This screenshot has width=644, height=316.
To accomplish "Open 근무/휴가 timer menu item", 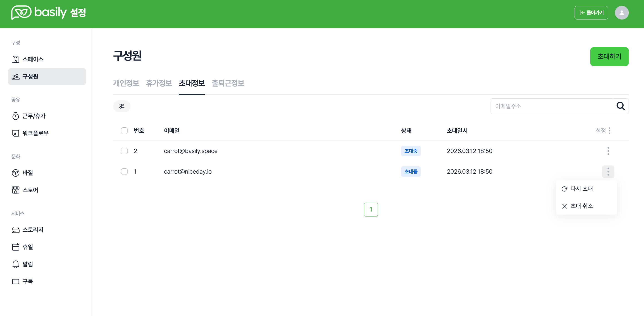I will (x=34, y=116).
